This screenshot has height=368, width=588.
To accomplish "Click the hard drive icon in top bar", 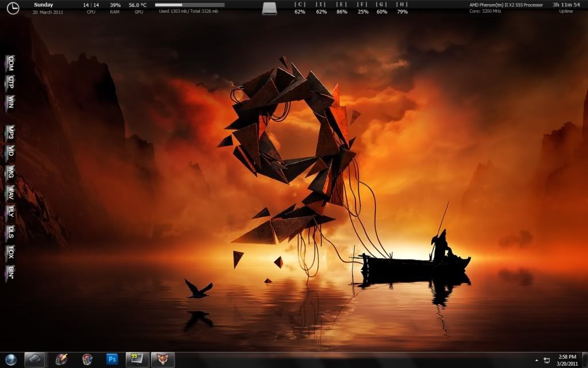I will (270, 8).
